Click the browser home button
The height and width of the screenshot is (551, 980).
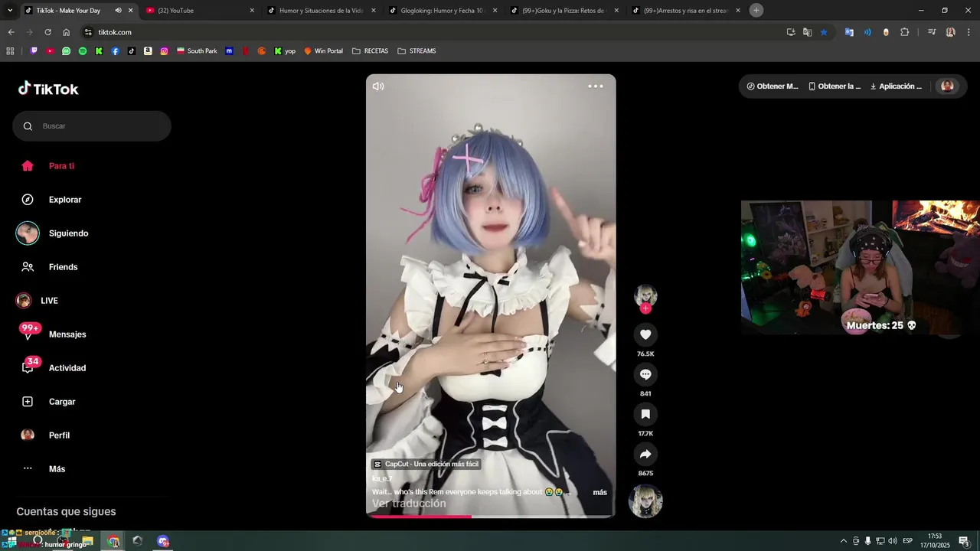coord(66,32)
